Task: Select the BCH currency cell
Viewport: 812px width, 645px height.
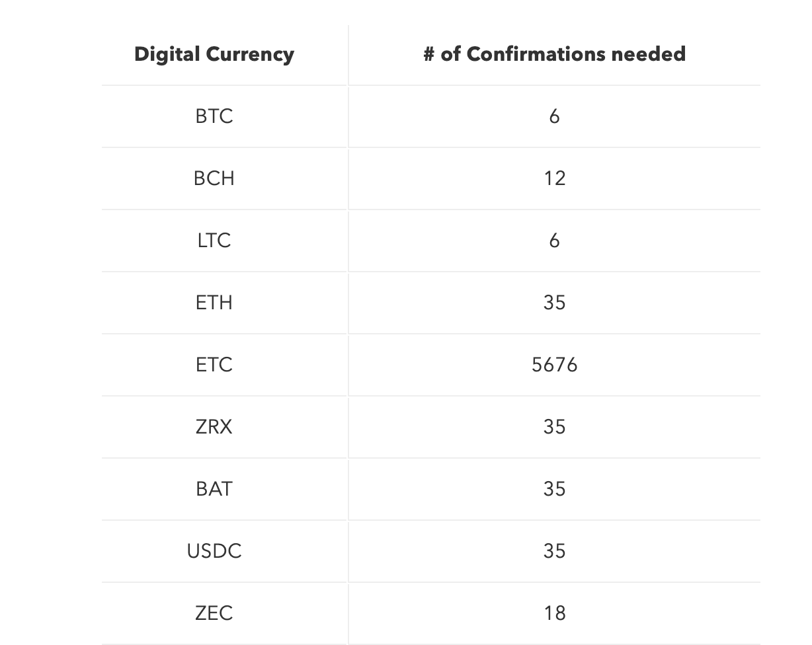Action: coord(214,178)
